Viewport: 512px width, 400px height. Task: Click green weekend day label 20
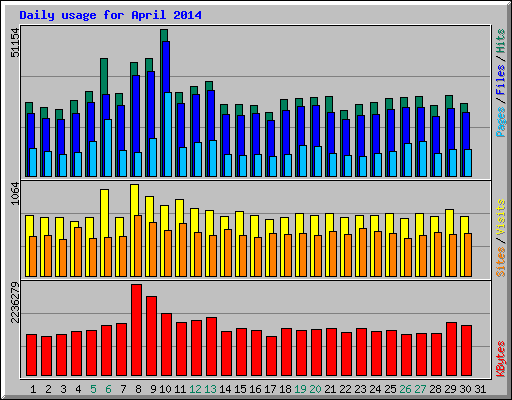[x=315, y=389]
